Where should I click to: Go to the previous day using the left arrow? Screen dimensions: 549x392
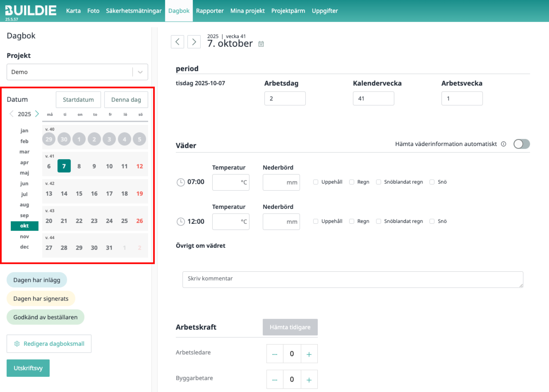[177, 42]
